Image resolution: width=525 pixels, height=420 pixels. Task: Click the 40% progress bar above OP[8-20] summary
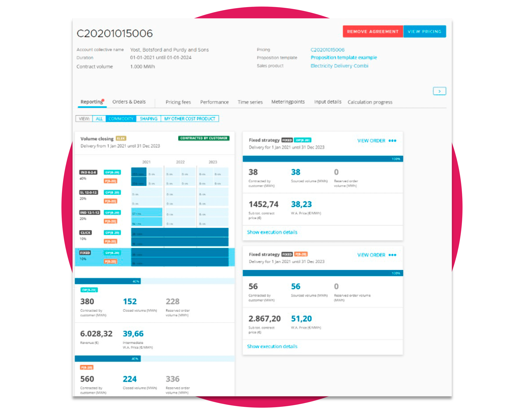click(155, 281)
